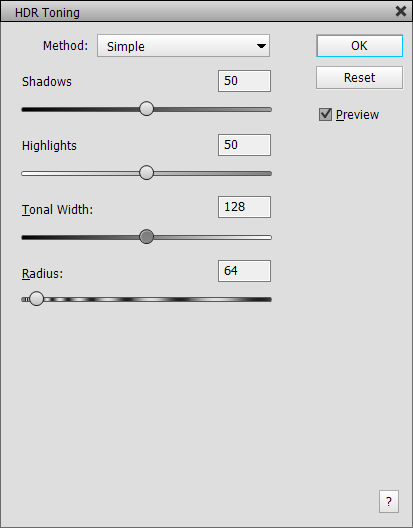
Task: Click the Tonal Width label
Action: coord(57,209)
